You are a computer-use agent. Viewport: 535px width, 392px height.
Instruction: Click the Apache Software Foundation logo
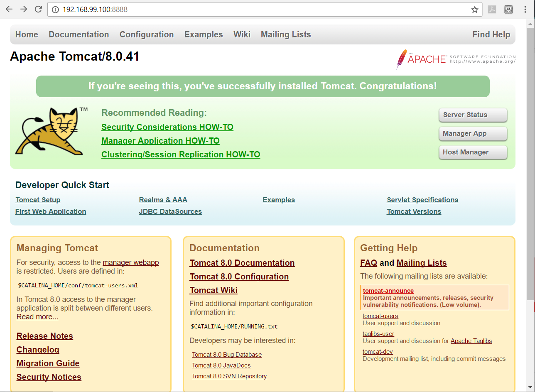click(x=456, y=59)
